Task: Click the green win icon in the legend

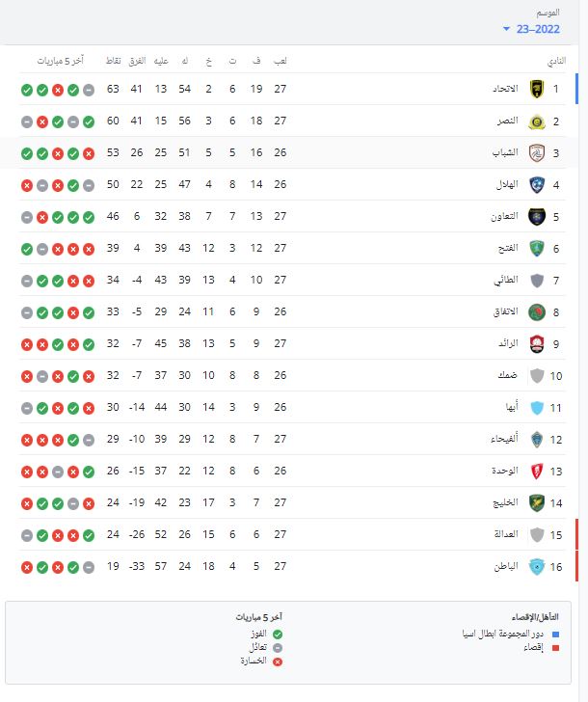Action: 278,634
